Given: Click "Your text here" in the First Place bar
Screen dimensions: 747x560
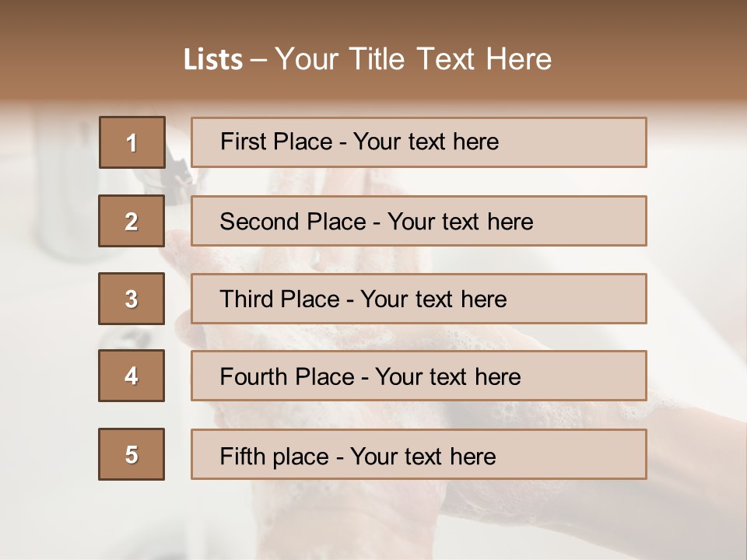Looking at the screenshot, I should 426,142.
